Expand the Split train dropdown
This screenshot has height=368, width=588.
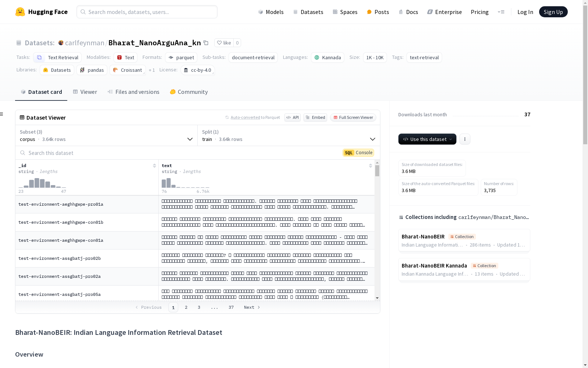289,135
